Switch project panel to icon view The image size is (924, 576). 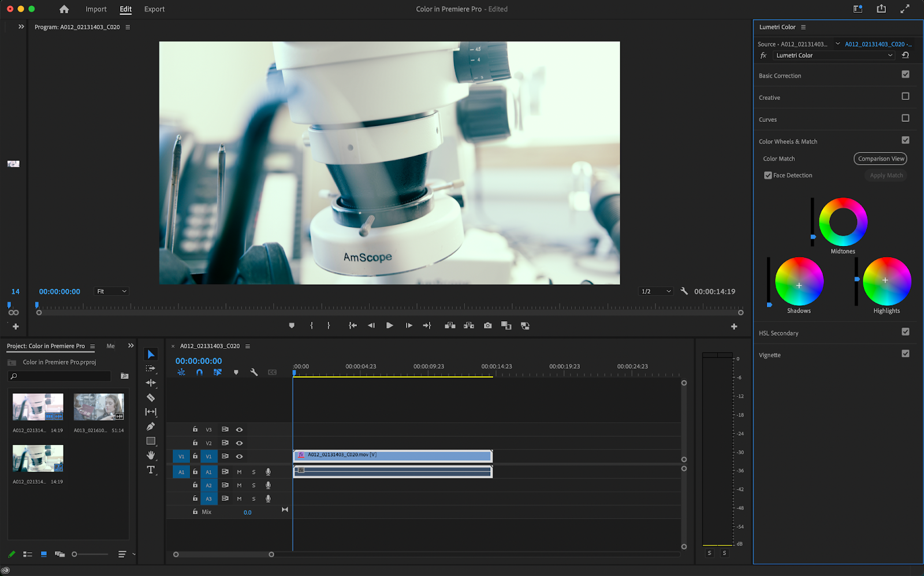pyautogui.click(x=44, y=554)
